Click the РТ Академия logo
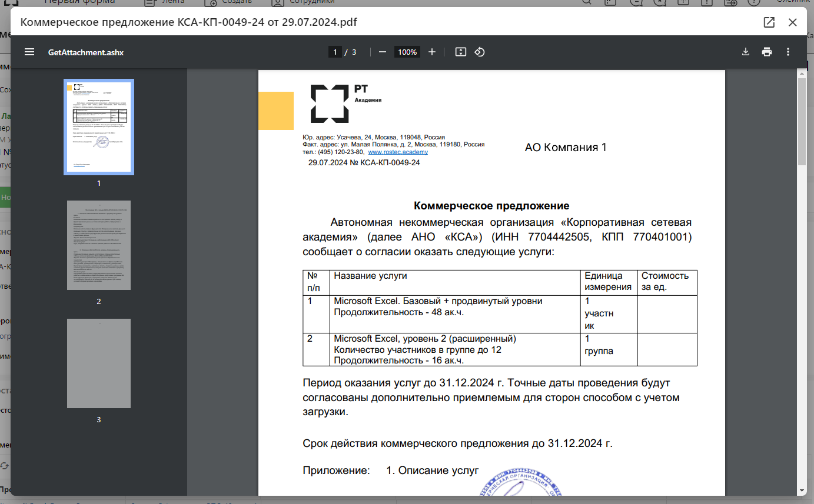This screenshot has height=504, width=814. tap(346, 104)
